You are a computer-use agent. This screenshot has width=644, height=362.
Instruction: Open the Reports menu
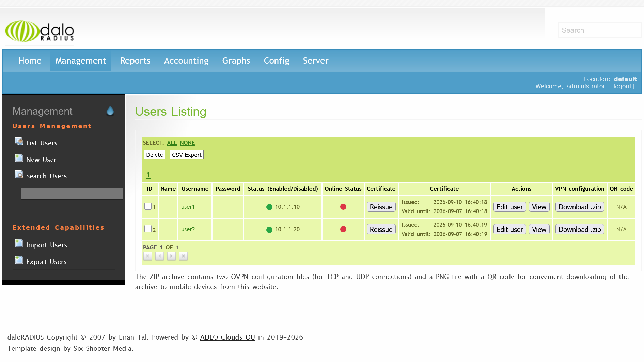pyautogui.click(x=135, y=61)
